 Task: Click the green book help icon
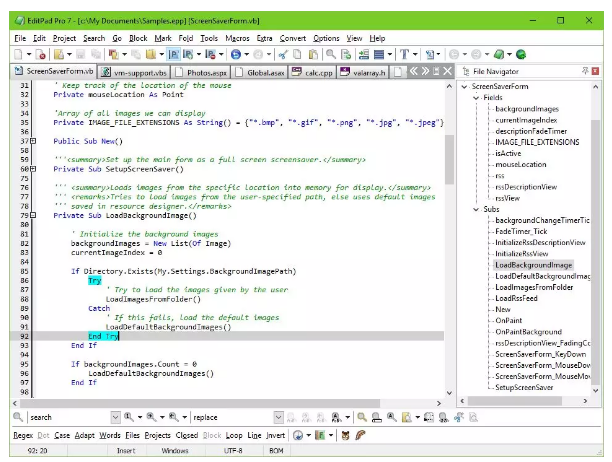coord(499,54)
